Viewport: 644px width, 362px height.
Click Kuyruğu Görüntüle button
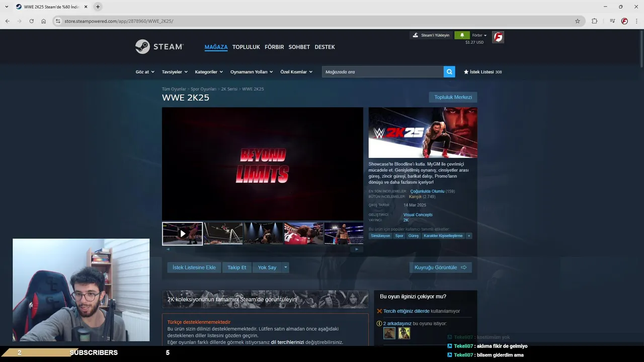440,267
